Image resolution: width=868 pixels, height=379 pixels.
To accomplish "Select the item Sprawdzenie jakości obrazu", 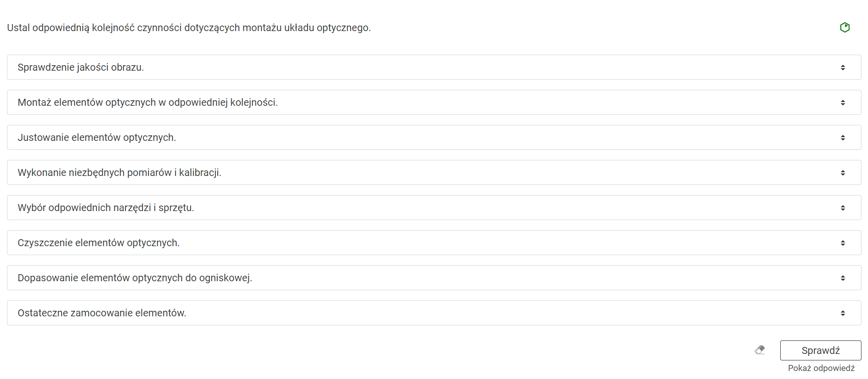I will point(81,68).
